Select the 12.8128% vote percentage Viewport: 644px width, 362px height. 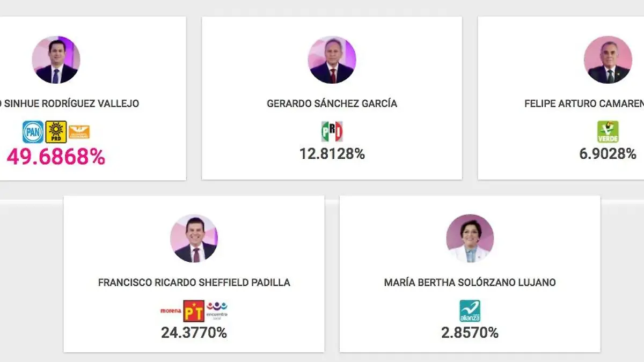332,154
